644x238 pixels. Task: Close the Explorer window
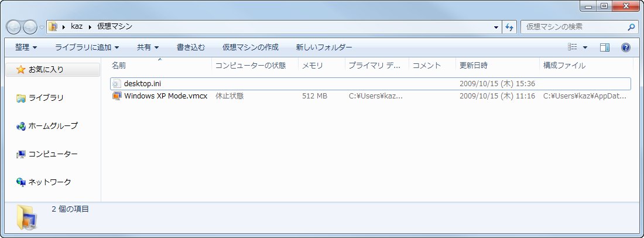(x=625, y=6)
